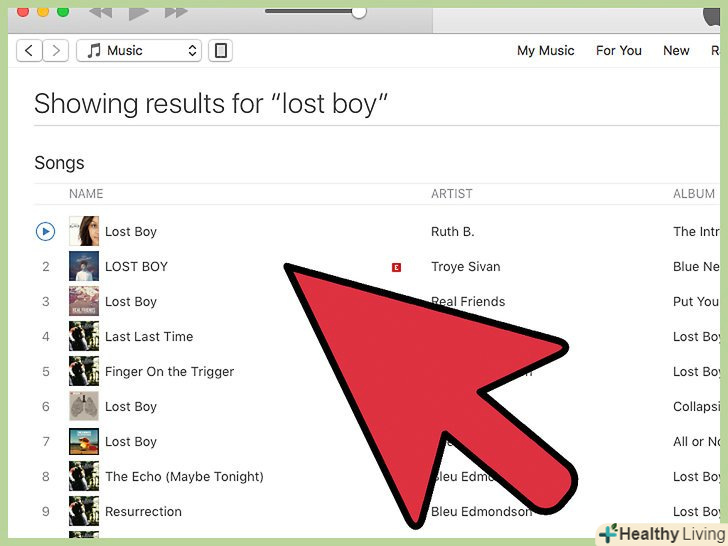This screenshot has height=546, width=728.
Task: Click the ARTIST column header
Action: [452, 194]
